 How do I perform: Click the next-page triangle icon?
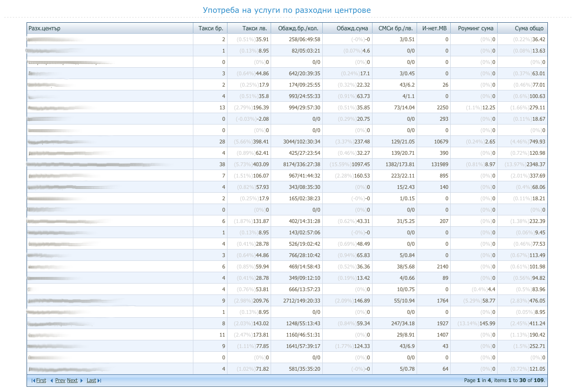82,381
